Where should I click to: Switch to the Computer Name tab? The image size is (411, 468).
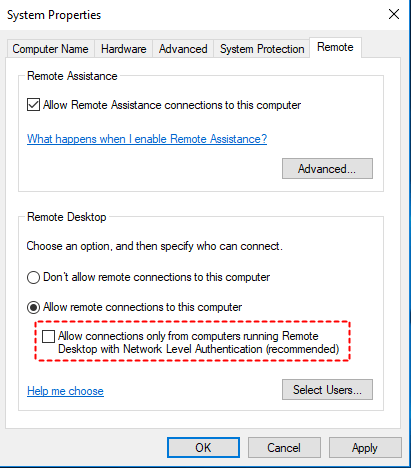[51, 49]
